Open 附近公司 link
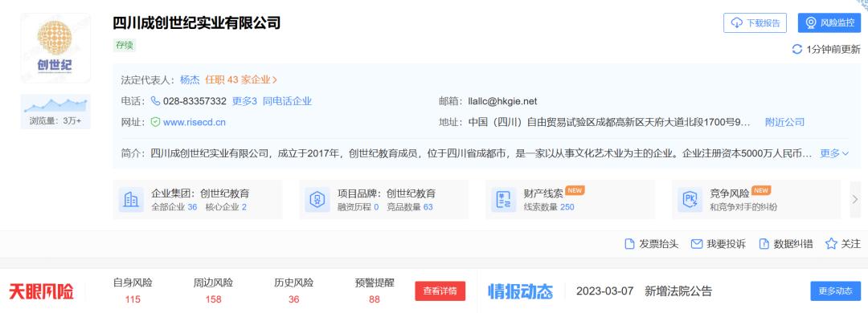 pos(784,122)
